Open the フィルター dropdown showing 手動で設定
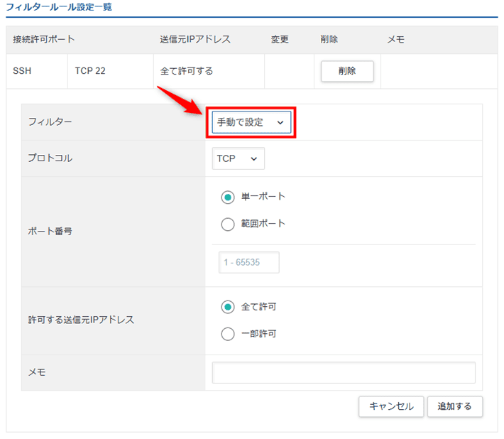Viewport: 504px width, 439px height. [x=251, y=122]
